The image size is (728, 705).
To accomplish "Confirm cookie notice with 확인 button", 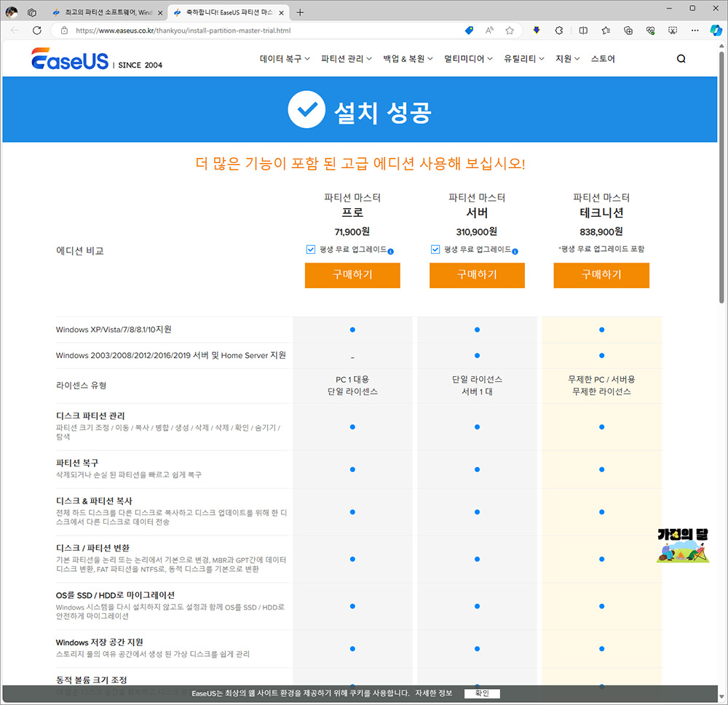I will tap(482, 693).
